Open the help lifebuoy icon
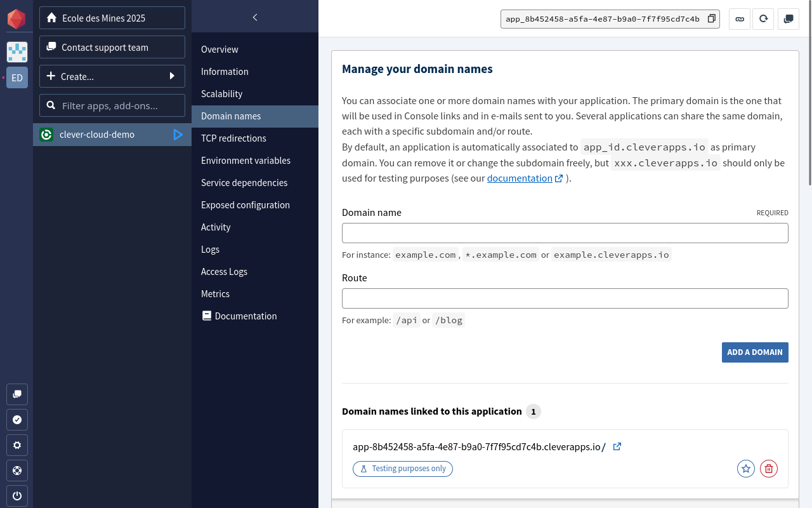812x508 pixels. [x=17, y=471]
